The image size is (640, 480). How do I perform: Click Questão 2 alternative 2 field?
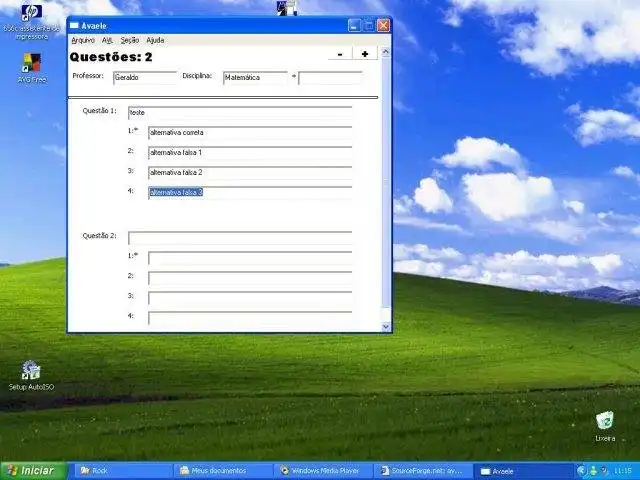pyautogui.click(x=250, y=278)
